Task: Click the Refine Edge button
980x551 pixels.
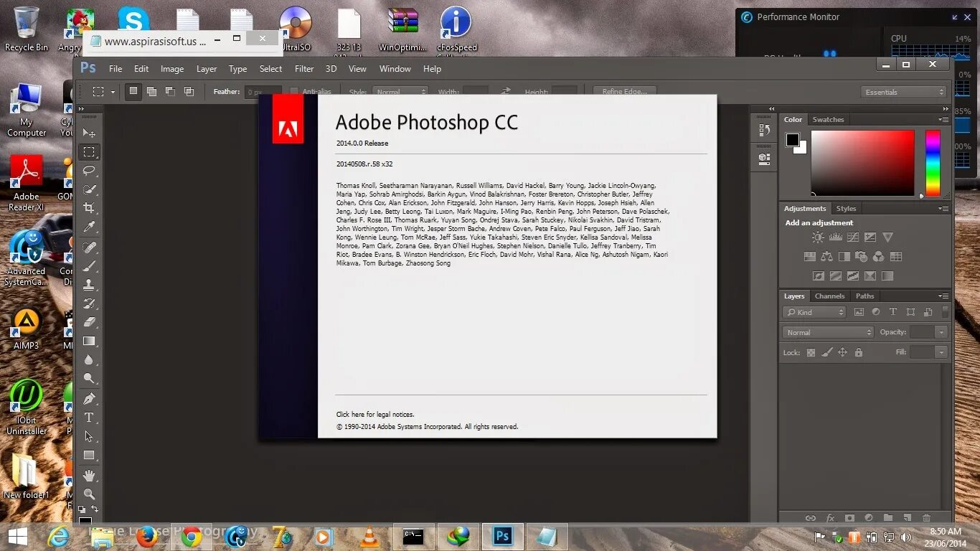Action: [624, 92]
